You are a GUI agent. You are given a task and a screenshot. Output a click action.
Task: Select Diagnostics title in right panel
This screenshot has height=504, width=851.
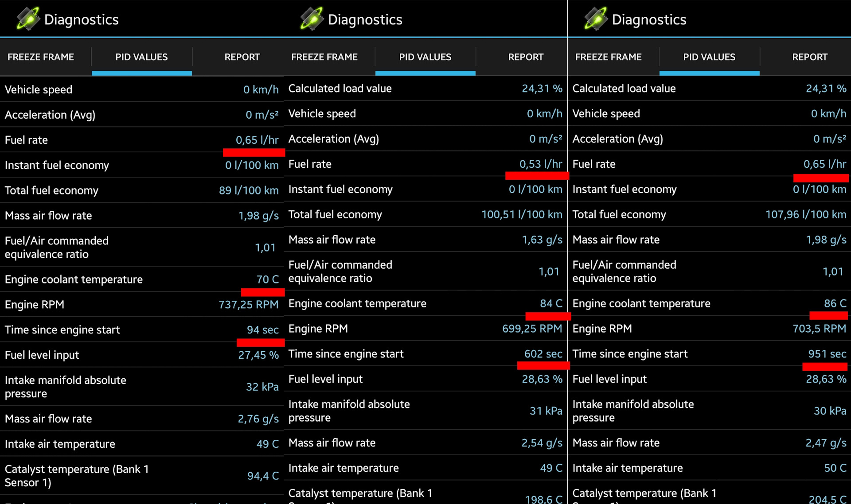(649, 19)
